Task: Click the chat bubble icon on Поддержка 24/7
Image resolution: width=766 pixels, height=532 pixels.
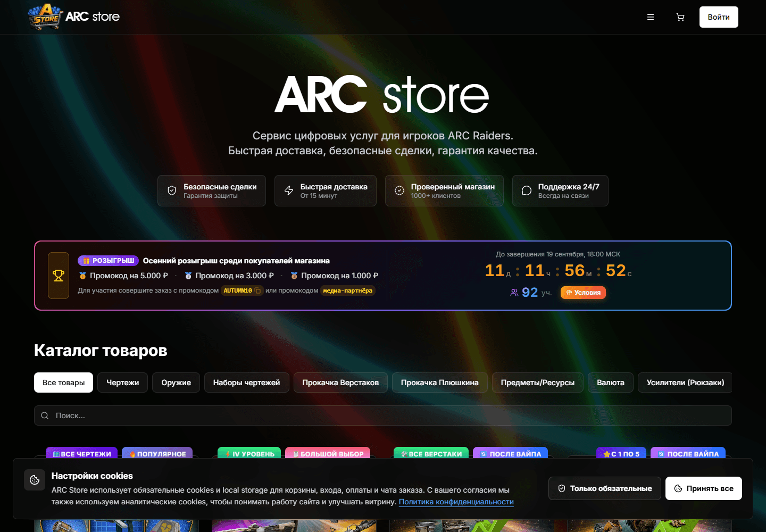Action: pos(527,190)
